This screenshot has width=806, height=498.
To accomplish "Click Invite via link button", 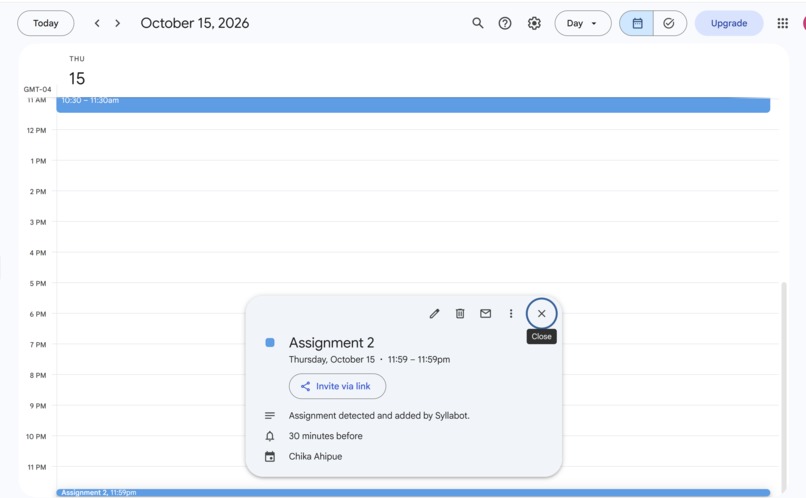I will [337, 386].
